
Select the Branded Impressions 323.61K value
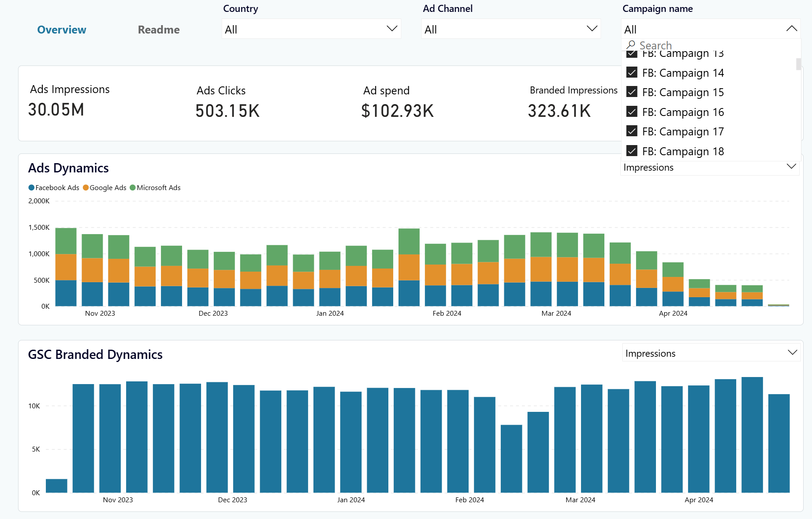point(559,111)
